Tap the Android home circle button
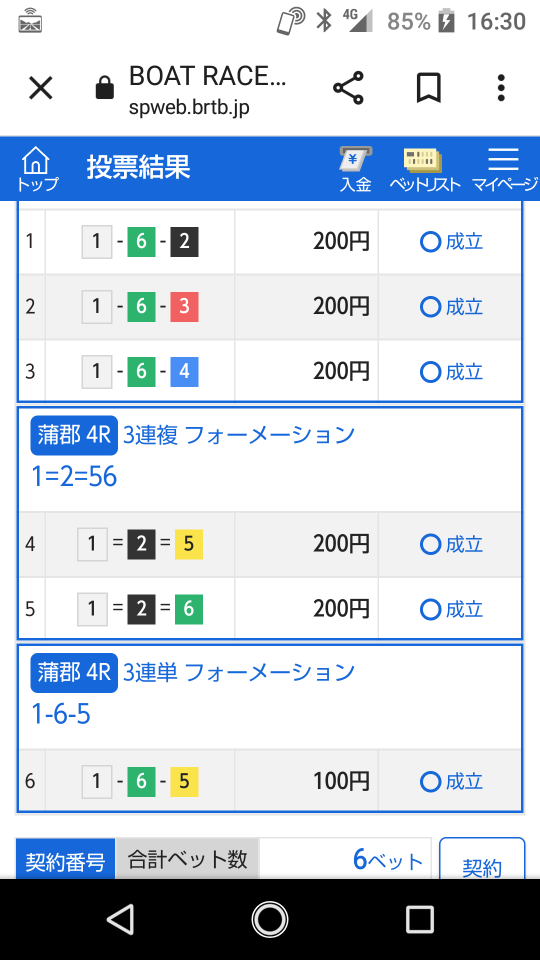 pyautogui.click(x=269, y=919)
